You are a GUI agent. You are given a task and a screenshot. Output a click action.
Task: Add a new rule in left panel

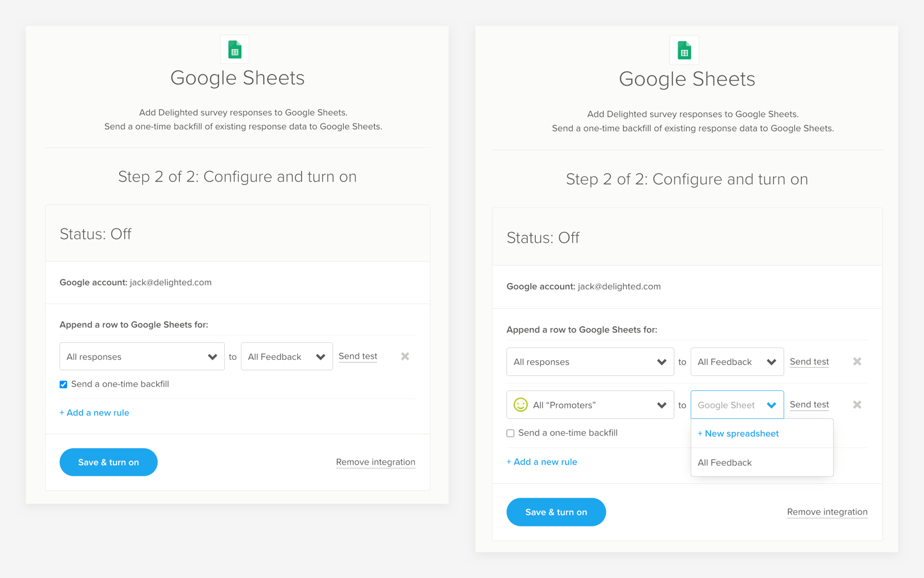(x=94, y=412)
